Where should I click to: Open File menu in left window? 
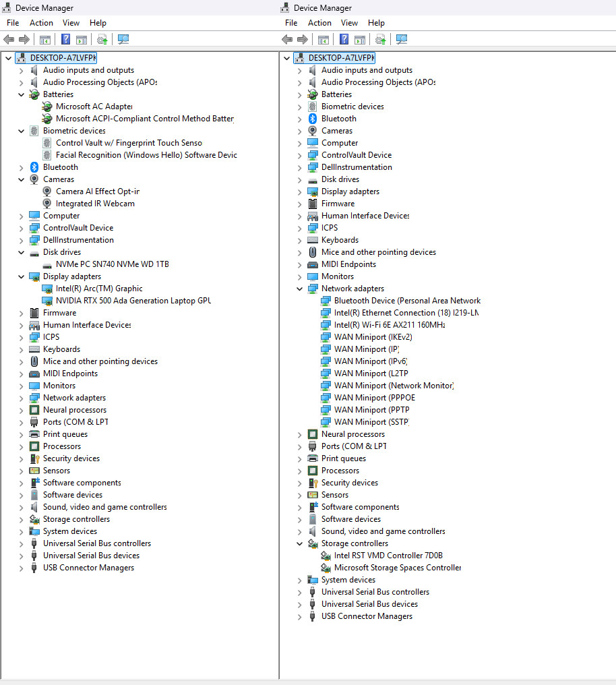[13, 23]
